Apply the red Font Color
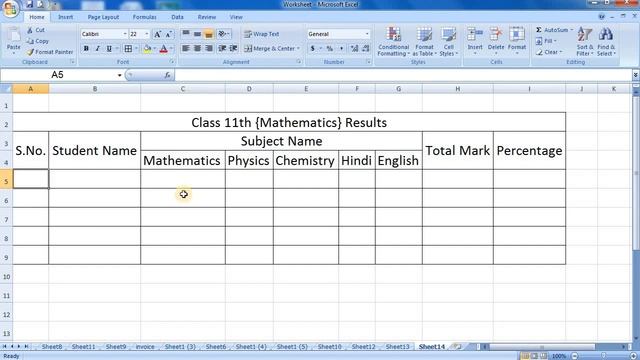The width and height of the screenshot is (640, 360). 164,49
